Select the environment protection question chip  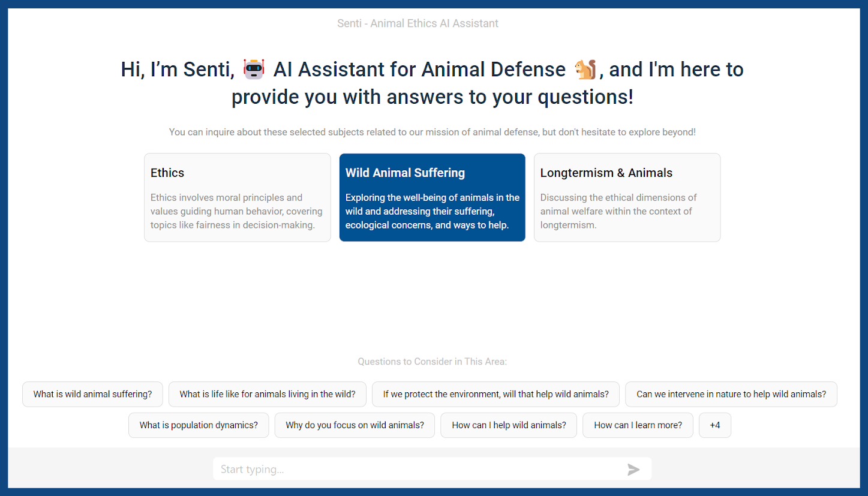[496, 394]
